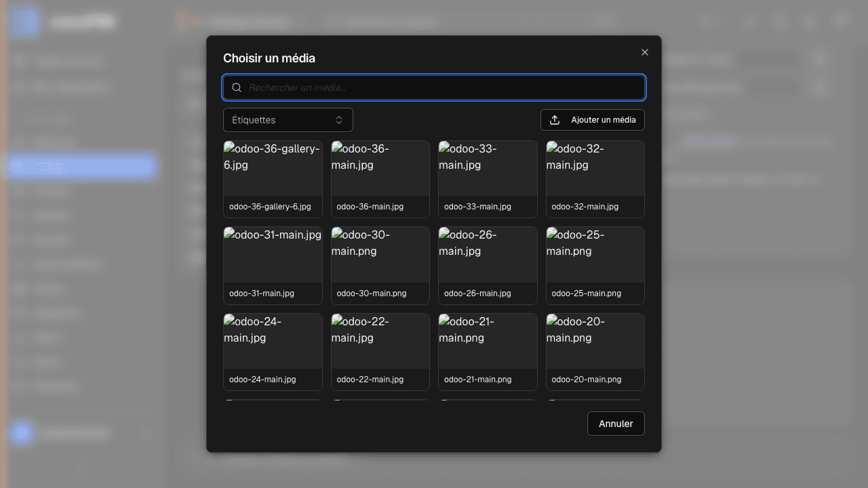This screenshot has width=868, height=488.
Task: Choose the odoo-20-main.png media image
Action: point(595,341)
